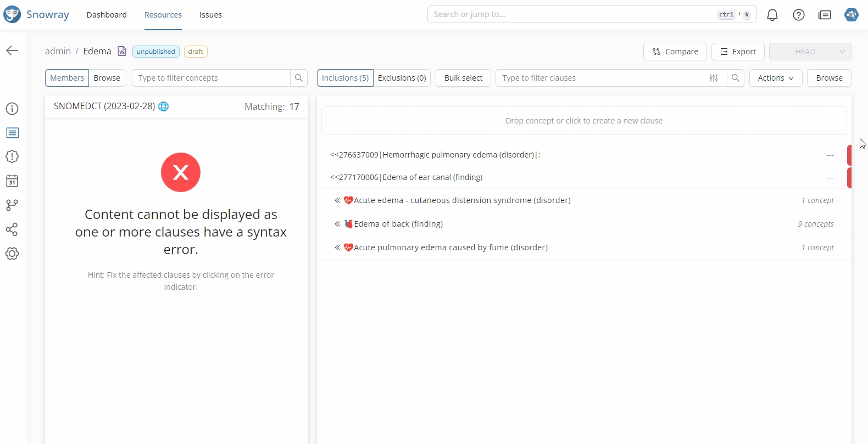Click the clause filter options sliders icon
This screenshot has width=868, height=444.
(714, 78)
